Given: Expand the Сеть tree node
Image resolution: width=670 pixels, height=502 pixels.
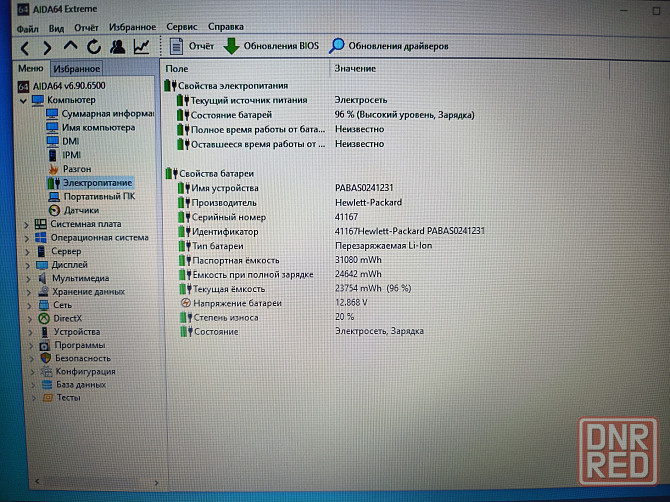Looking at the screenshot, I should [x=29, y=305].
